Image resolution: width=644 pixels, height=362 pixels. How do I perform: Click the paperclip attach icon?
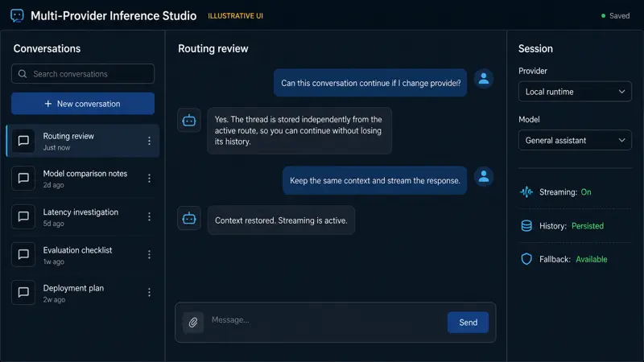[x=193, y=323]
